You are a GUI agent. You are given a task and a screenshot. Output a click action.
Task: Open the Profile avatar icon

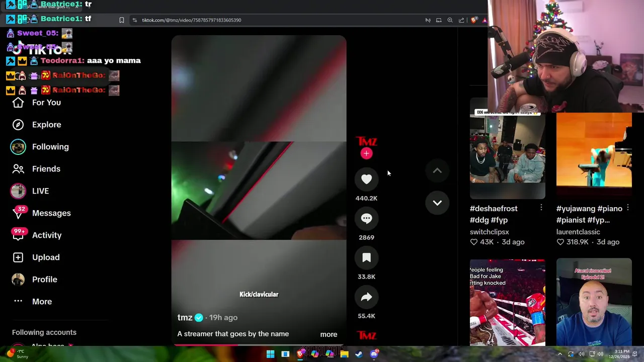[x=18, y=280]
